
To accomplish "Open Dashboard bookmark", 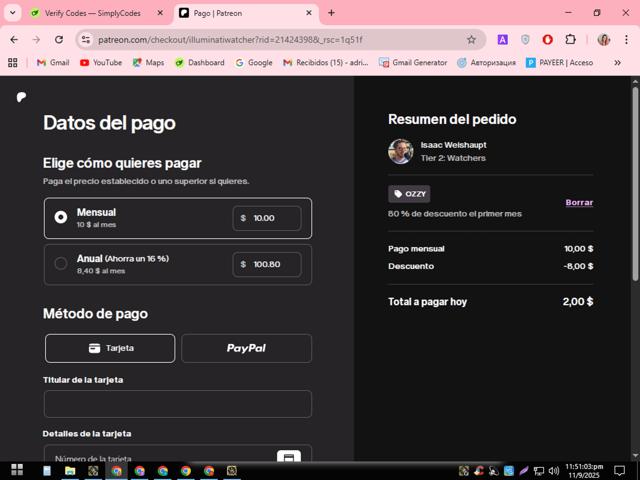I will (199, 62).
